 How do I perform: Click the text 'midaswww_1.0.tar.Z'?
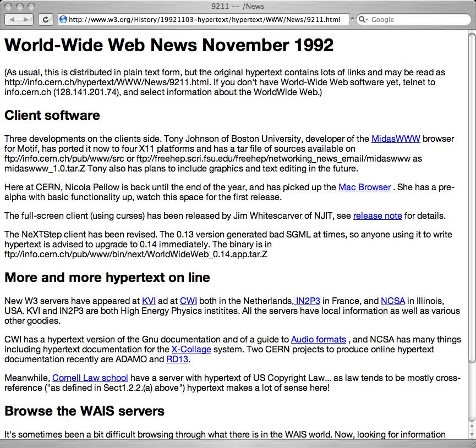[45, 169]
